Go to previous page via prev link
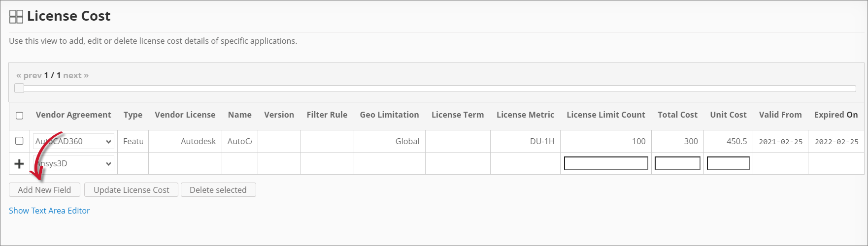Image resolution: width=868 pixels, height=246 pixels. click(29, 75)
